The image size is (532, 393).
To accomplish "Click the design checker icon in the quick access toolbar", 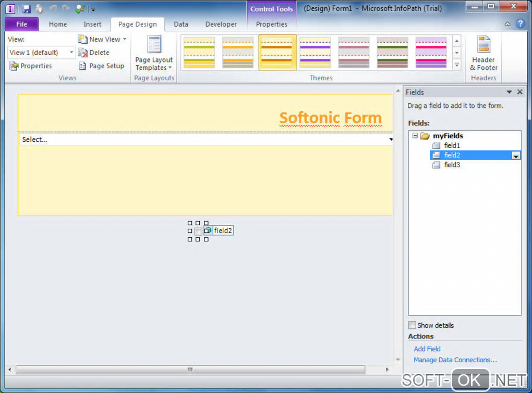I will tap(80, 9).
